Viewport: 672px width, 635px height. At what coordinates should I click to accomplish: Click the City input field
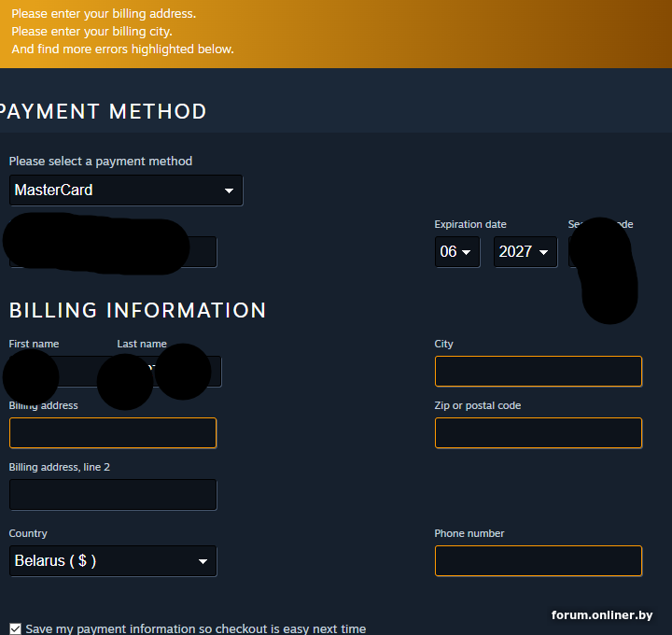click(x=538, y=372)
